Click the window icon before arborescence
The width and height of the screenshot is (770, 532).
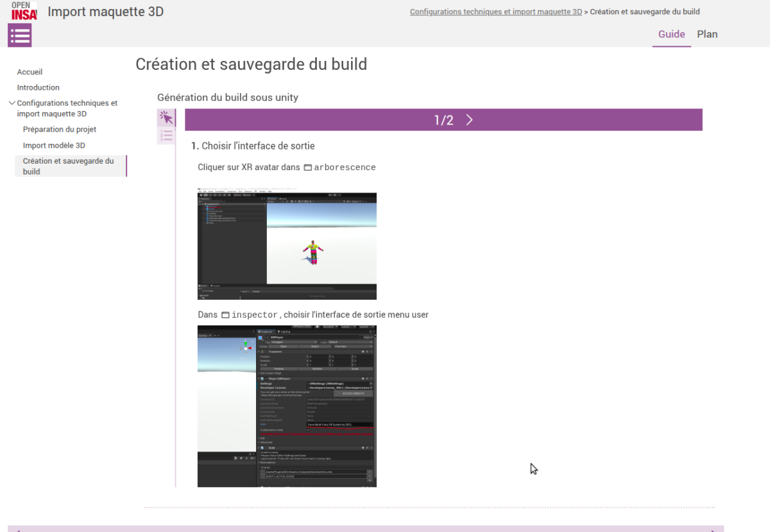(x=307, y=167)
